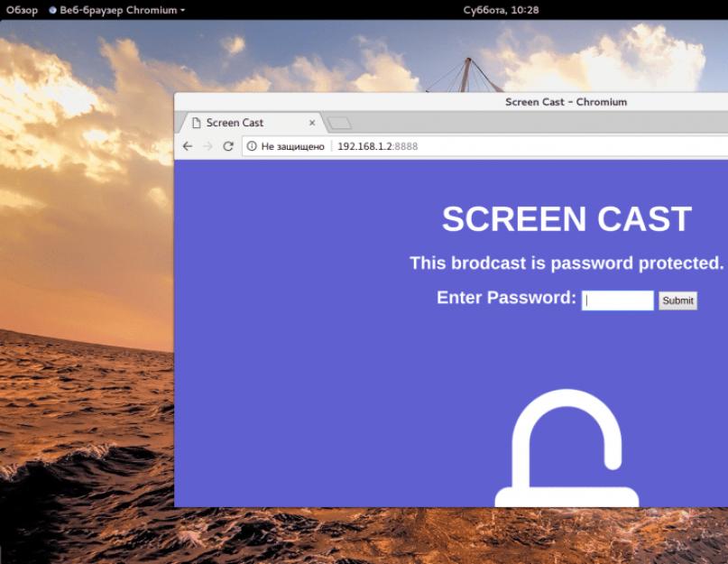This screenshot has width=728, height=564.
Task: Click the page icon on the Screen Cast tab
Action: coord(197,123)
